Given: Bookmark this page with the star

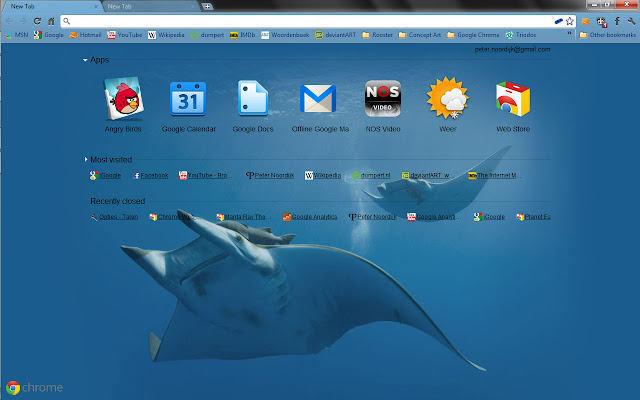Looking at the screenshot, I should coord(570,21).
